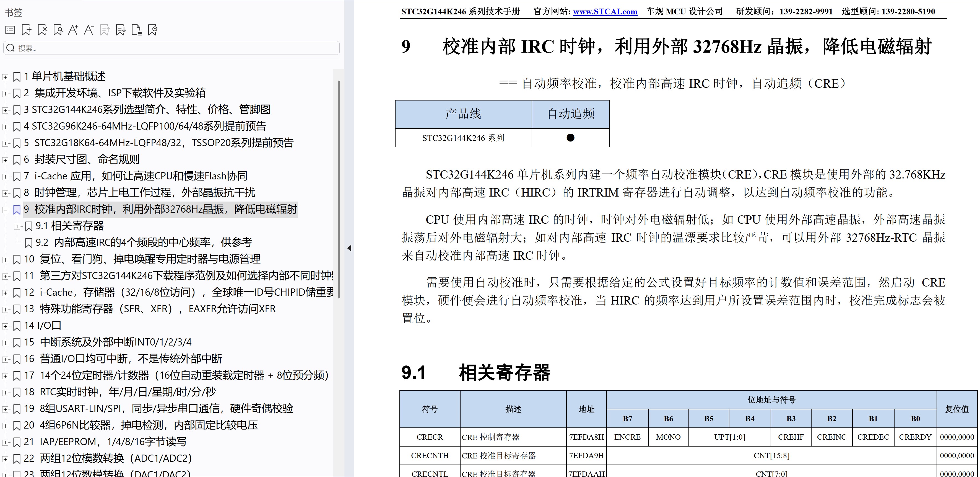
Task: Click bookmark icon beside chapter 18 RTC实时时钟
Action: click(x=17, y=393)
